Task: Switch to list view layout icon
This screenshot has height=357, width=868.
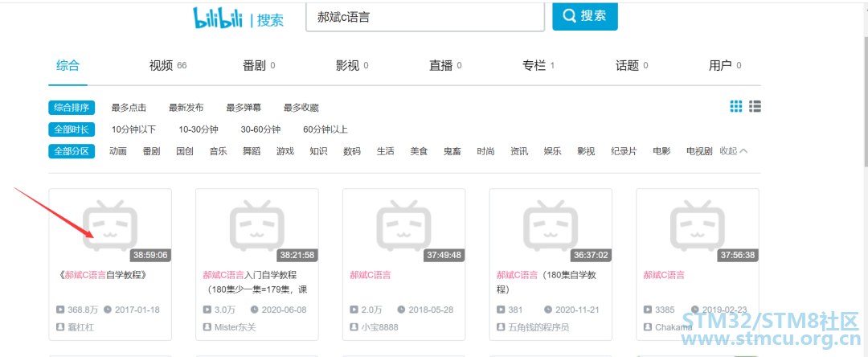Action: (755, 106)
